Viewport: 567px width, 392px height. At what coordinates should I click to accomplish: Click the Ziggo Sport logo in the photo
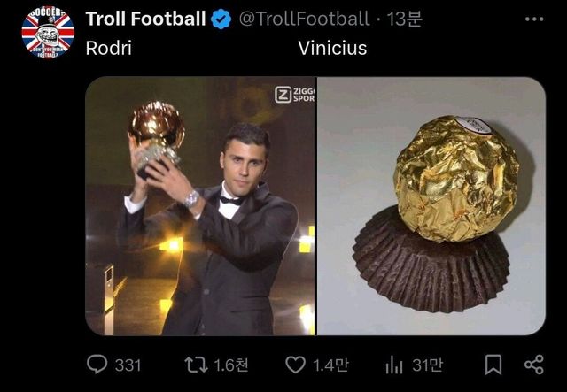coord(294,93)
